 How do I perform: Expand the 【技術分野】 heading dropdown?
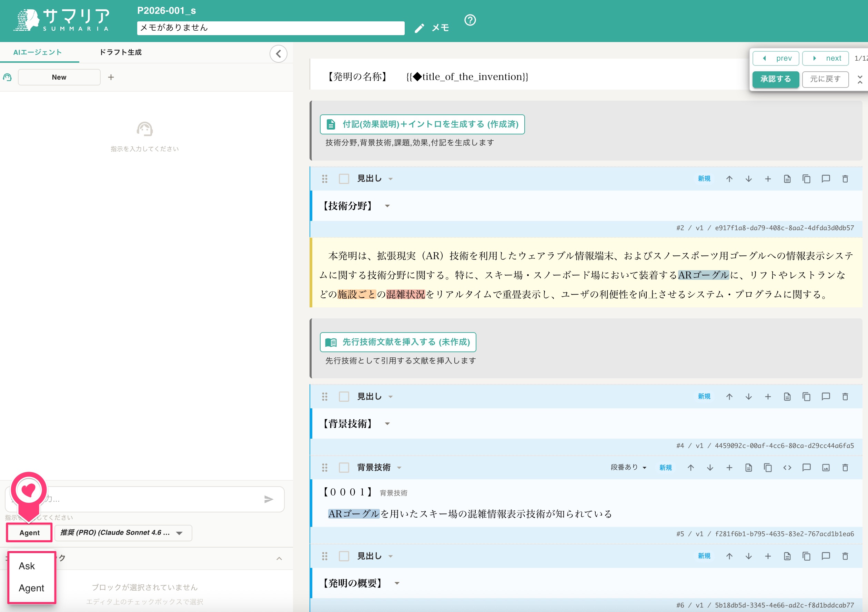(x=387, y=206)
